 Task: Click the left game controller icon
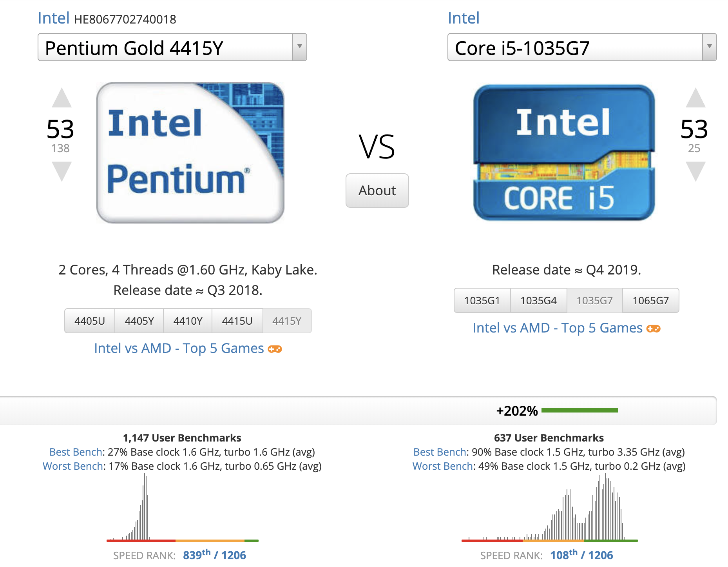click(275, 349)
